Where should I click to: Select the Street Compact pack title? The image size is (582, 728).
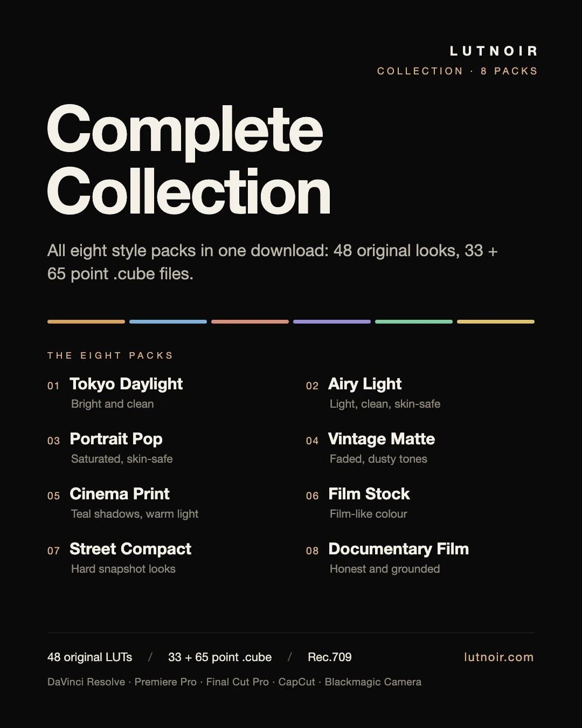click(130, 549)
